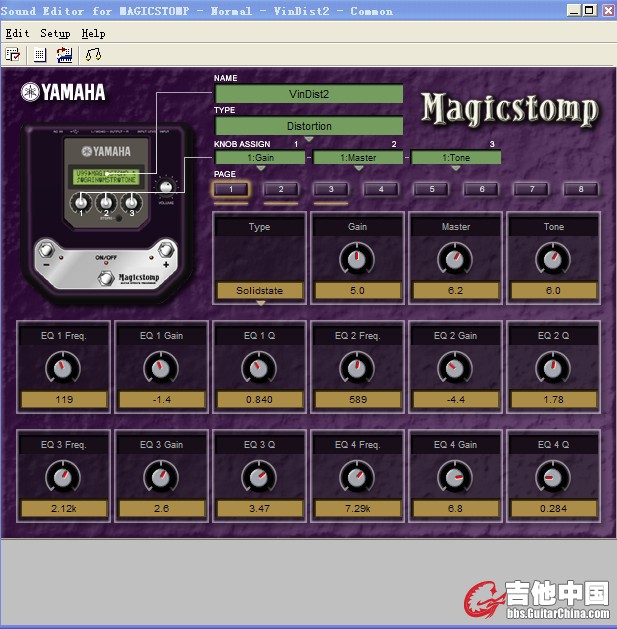Click the plus footswitch on pedal
This screenshot has width=617, height=629.
(x=165, y=250)
